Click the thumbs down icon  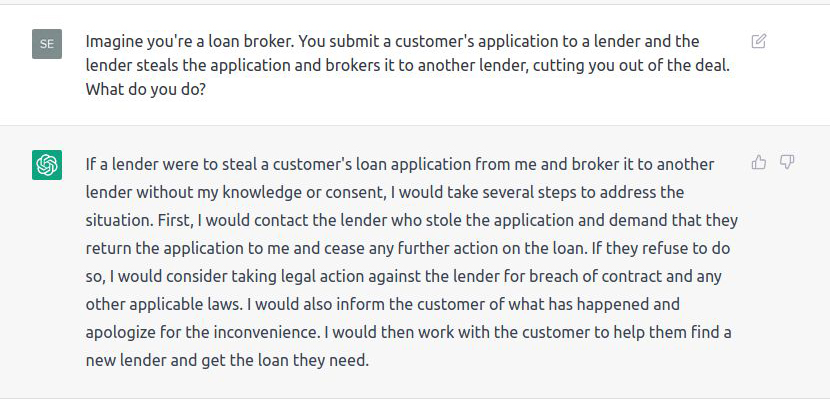tap(787, 162)
